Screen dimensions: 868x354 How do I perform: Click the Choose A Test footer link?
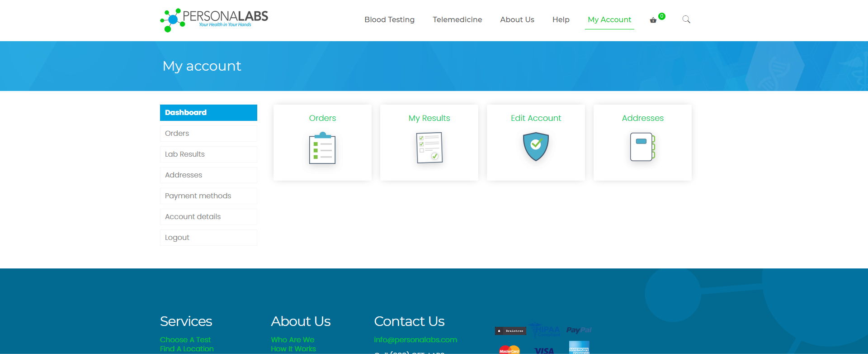pyautogui.click(x=185, y=340)
